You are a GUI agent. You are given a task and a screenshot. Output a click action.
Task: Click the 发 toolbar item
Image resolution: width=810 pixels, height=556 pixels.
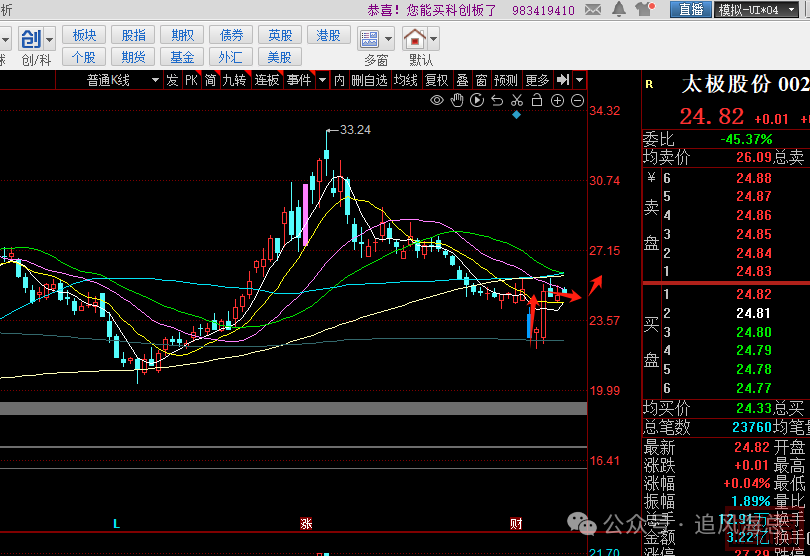172,80
